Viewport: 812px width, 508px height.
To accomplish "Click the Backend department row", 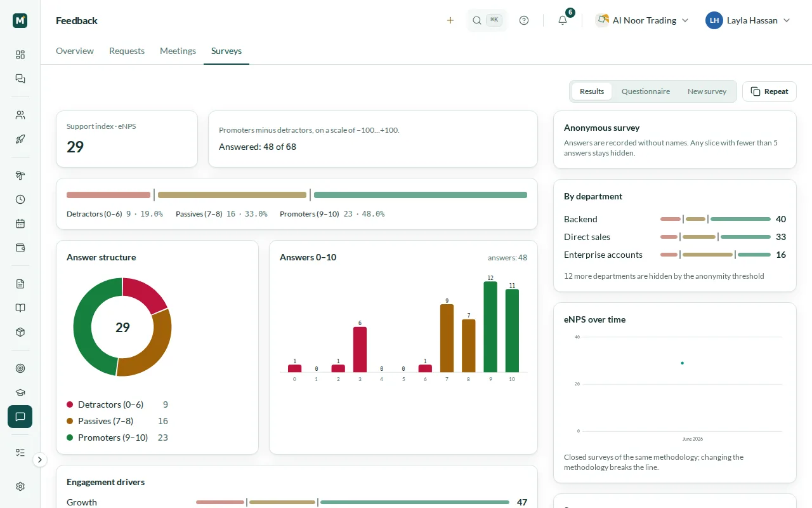I will click(x=675, y=219).
